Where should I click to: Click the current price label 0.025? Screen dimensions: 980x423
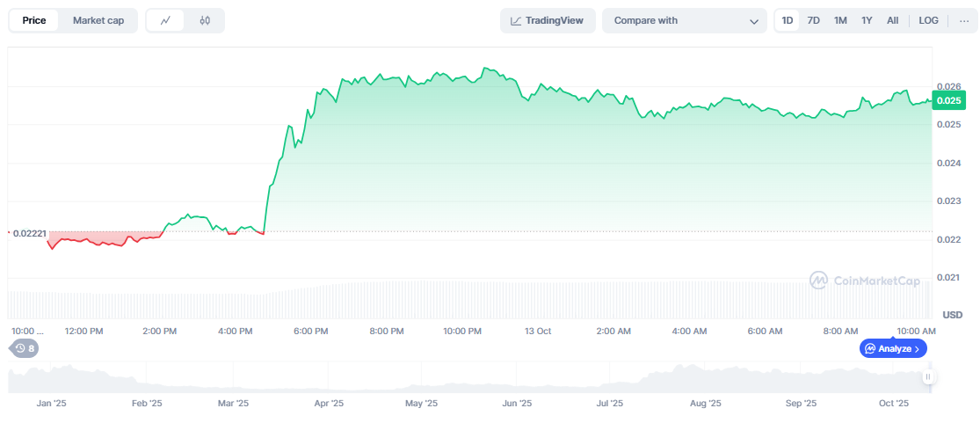[x=948, y=100]
